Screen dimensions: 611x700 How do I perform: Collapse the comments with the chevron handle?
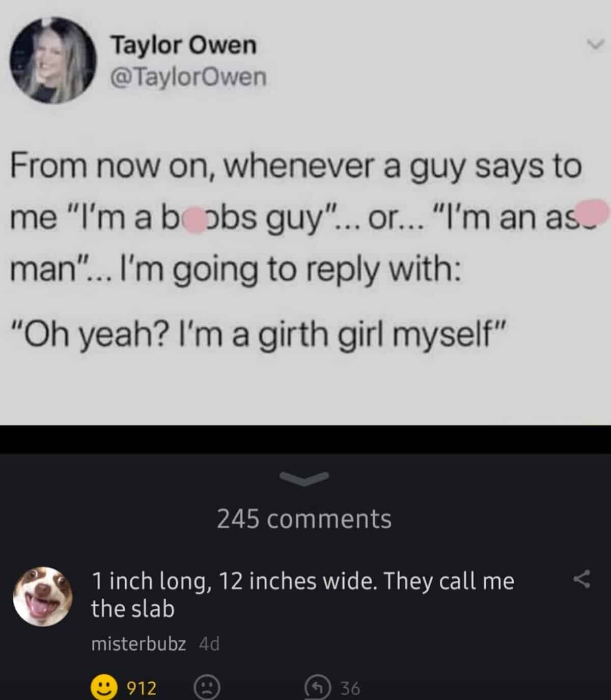coord(304,477)
